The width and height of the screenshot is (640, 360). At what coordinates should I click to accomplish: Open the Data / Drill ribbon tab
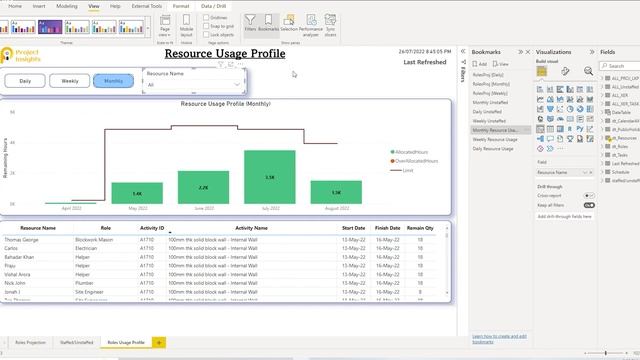(x=213, y=6)
